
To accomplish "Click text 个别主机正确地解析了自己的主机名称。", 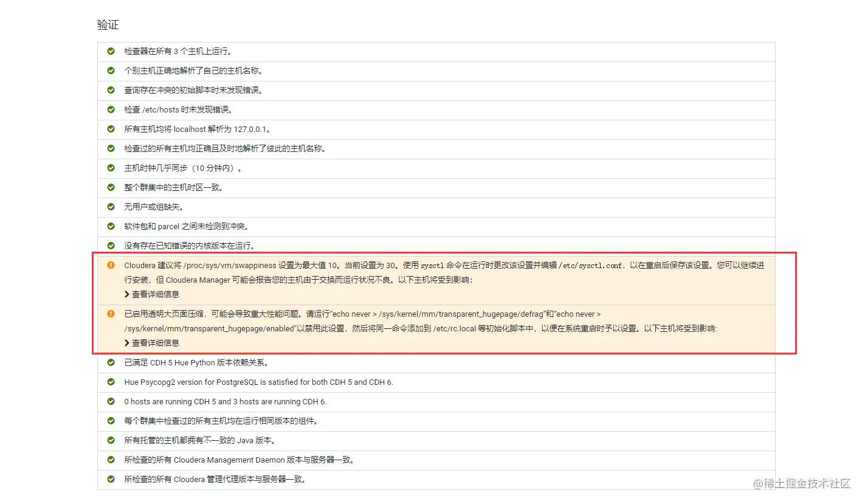I will [193, 71].
